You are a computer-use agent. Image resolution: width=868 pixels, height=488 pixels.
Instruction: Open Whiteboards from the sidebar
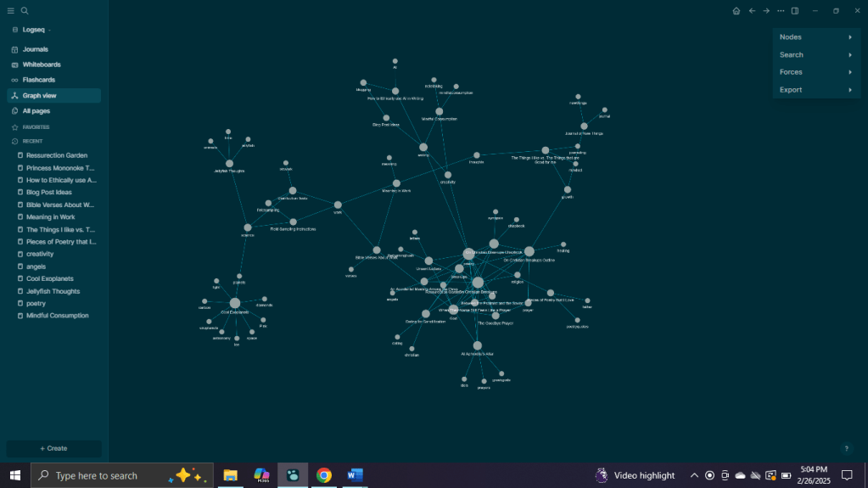click(41, 65)
